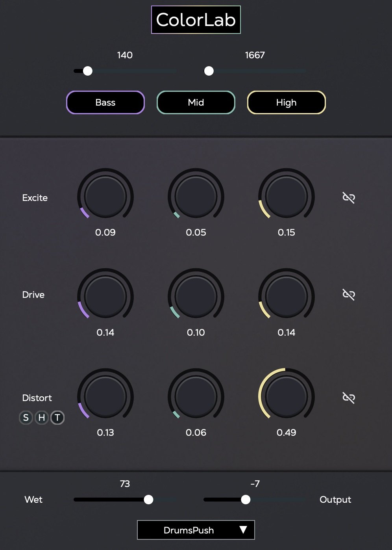Click the Distort High value 0.49
Image resolution: width=392 pixels, height=550 pixels.
[287, 433]
